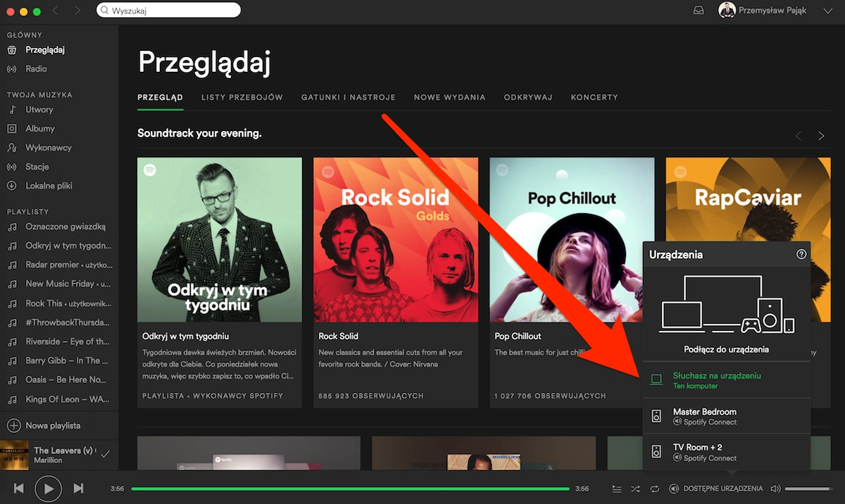This screenshot has height=504, width=845.
Task: Open DOSTĘPNE URZĄDZENIA devices menu
Action: click(716, 489)
